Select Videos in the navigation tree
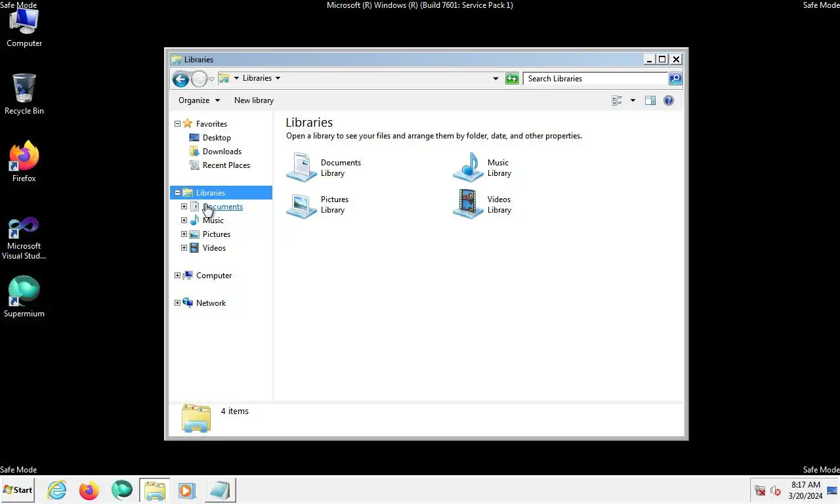Screen dimensions: 840x504 pos(214,248)
